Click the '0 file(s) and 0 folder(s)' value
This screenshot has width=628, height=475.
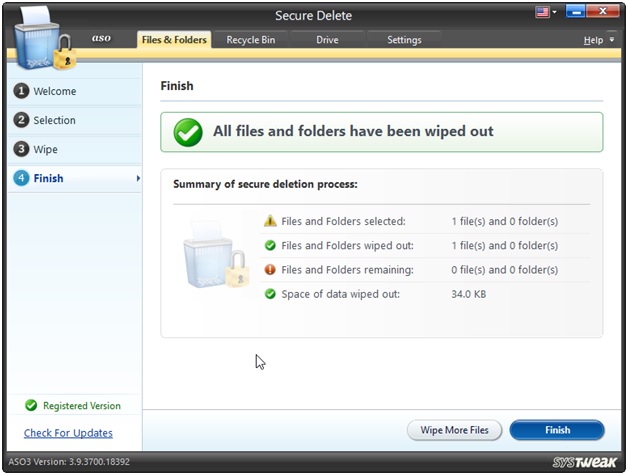(505, 270)
